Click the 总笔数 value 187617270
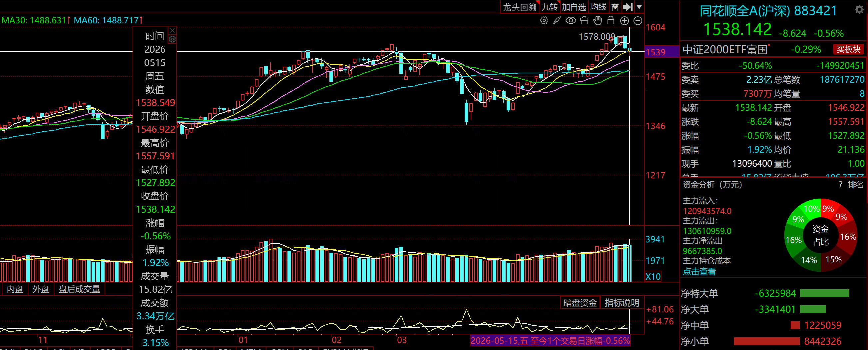868x350 pixels. tap(842, 80)
